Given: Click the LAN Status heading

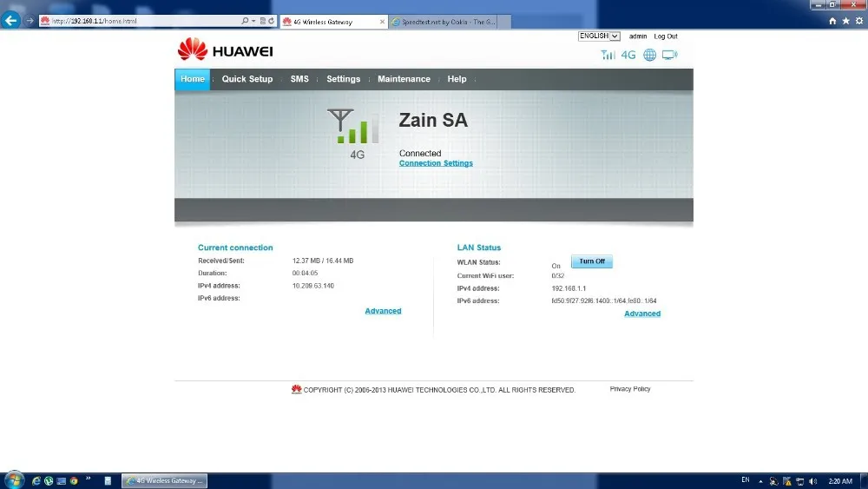Looking at the screenshot, I should tap(479, 248).
